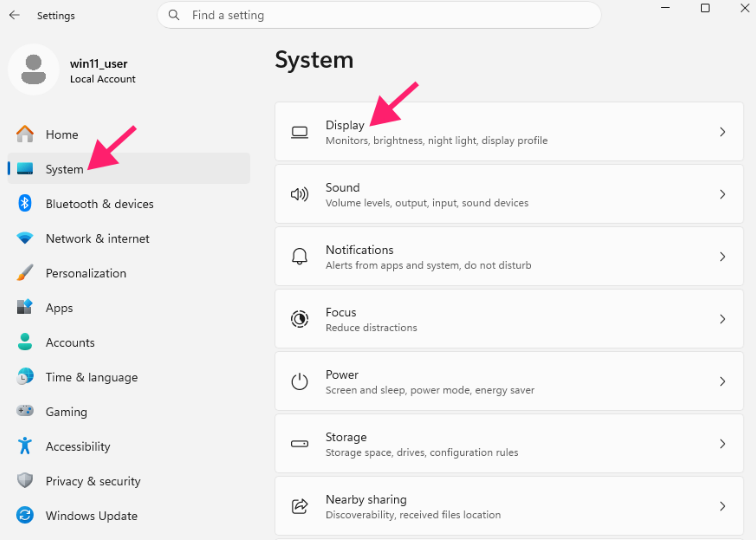Open Storage settings via its chevron
This screenshot has height=540, width=756.
click(x=722, y=444)
